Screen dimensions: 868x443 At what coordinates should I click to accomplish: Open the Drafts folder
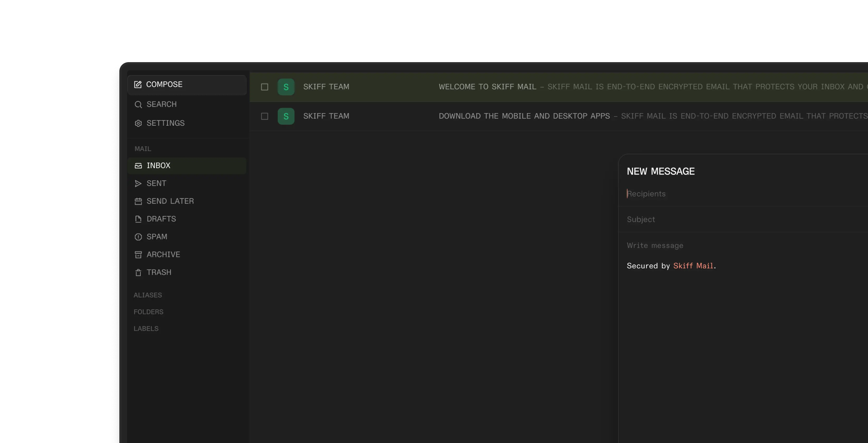coord(187,219)
